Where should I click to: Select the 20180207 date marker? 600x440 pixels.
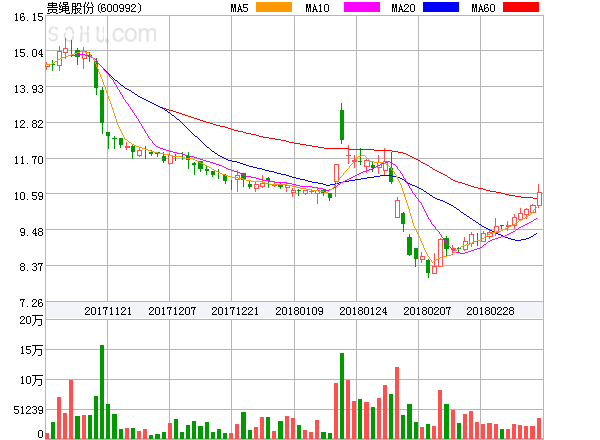click(x=427, y=311)
